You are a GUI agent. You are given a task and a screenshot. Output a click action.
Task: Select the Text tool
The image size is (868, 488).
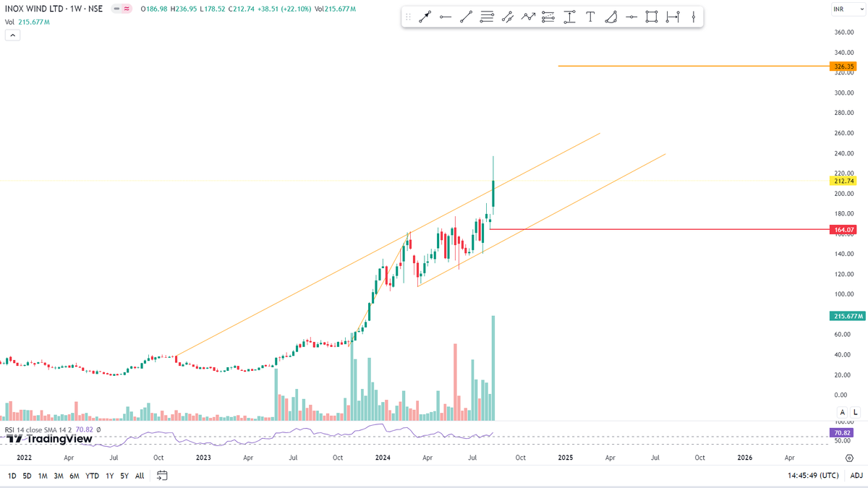(590, 17)
